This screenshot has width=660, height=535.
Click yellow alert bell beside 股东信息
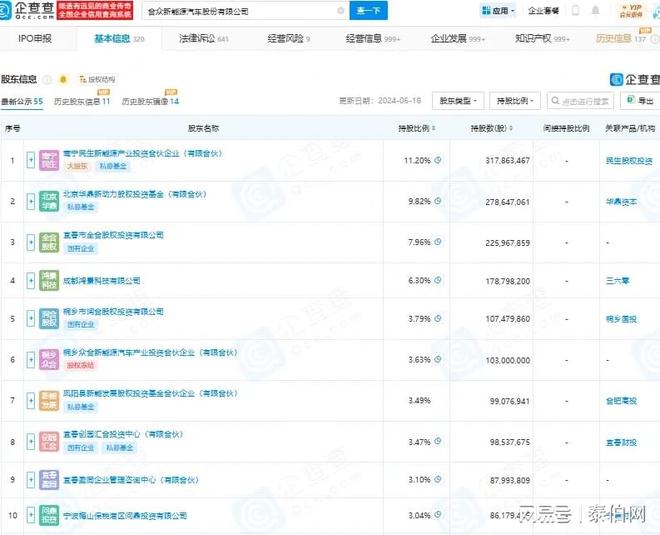point(63,79)
